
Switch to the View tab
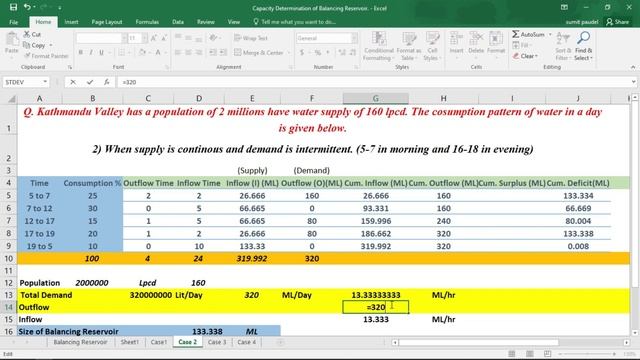234,22
